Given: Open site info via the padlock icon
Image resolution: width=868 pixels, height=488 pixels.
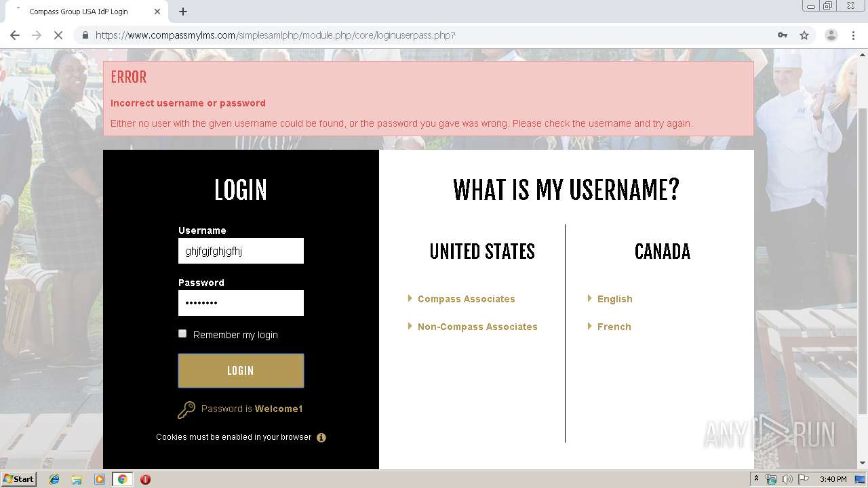Looking at the screenshot, I should click(85, 35).
